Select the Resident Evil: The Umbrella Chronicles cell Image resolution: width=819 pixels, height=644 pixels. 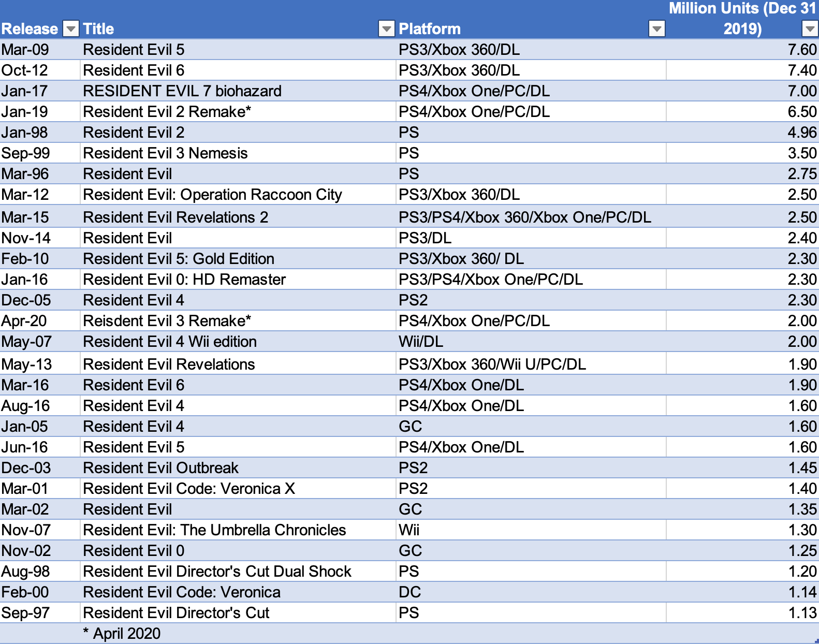click(214, 530)
